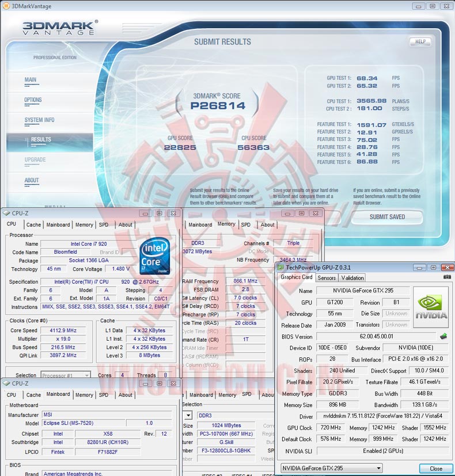Minimize the TechPowerUp GPU-Z window

click(419, 268)
